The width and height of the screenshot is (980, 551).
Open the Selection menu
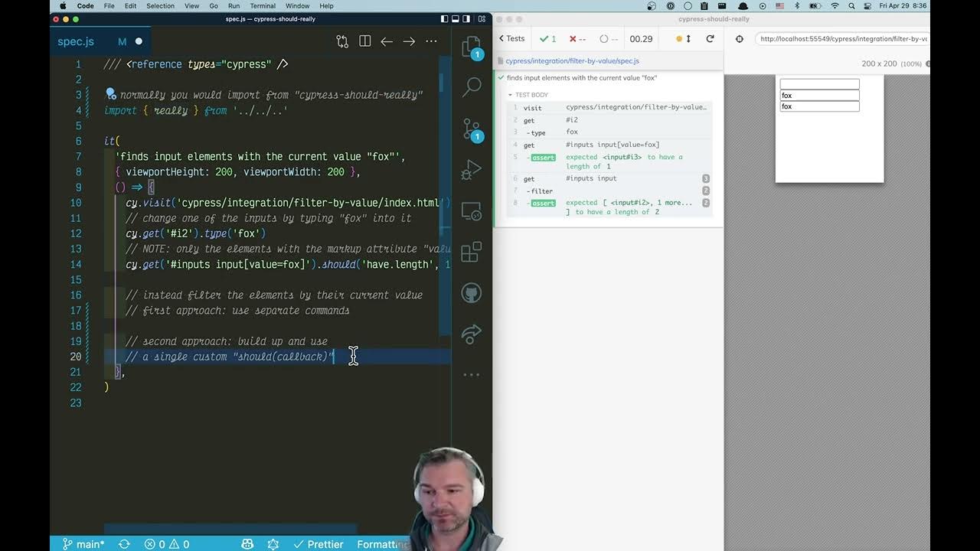(x=160, y=5)
